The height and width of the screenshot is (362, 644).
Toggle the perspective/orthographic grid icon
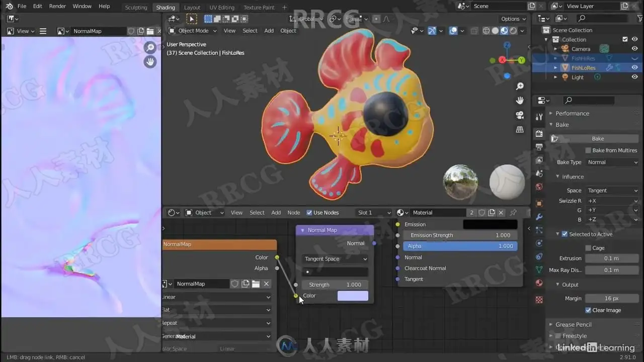click(x=520, y=130)
